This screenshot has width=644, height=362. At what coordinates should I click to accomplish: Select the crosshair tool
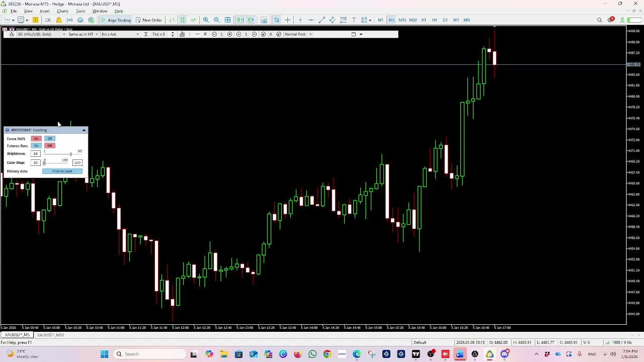click(287, 20)
